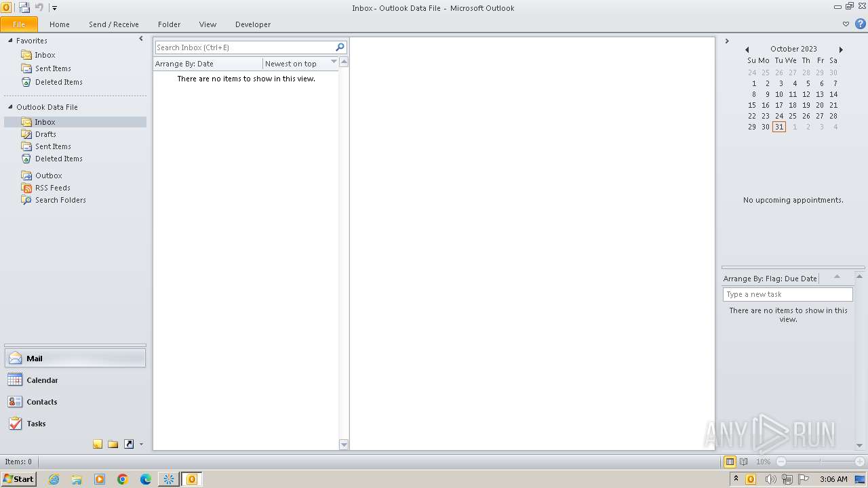Switch to the Home ribbon tab

(60, 24)
